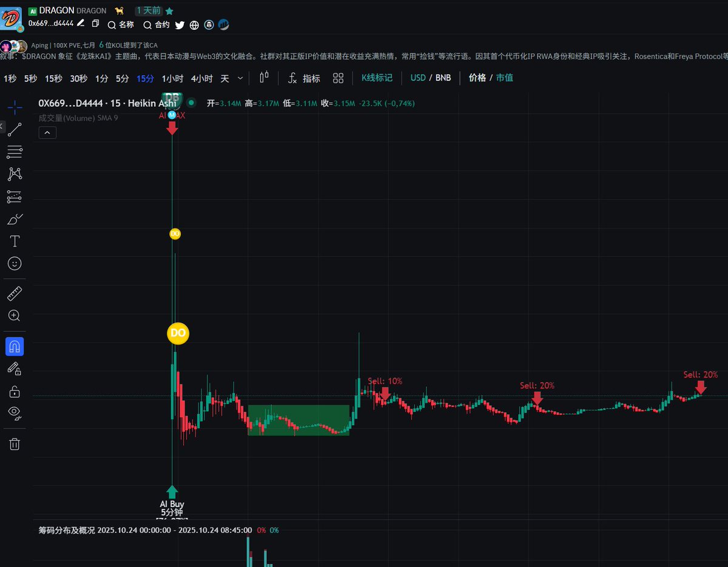Open the Twitter bird icon link

(180, 25)
